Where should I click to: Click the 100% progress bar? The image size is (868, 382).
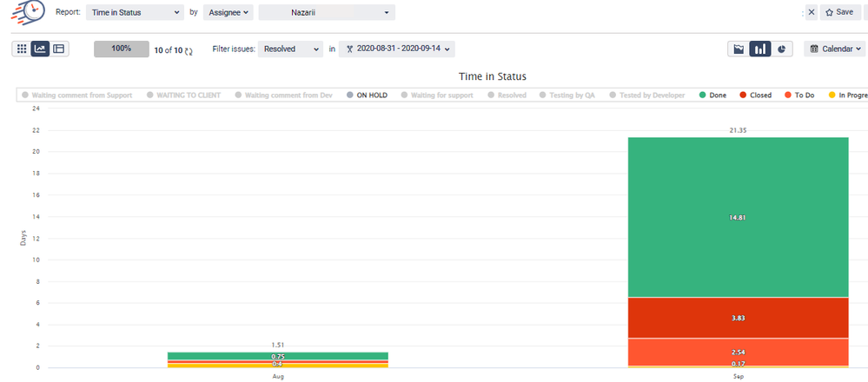coord(122,49)
